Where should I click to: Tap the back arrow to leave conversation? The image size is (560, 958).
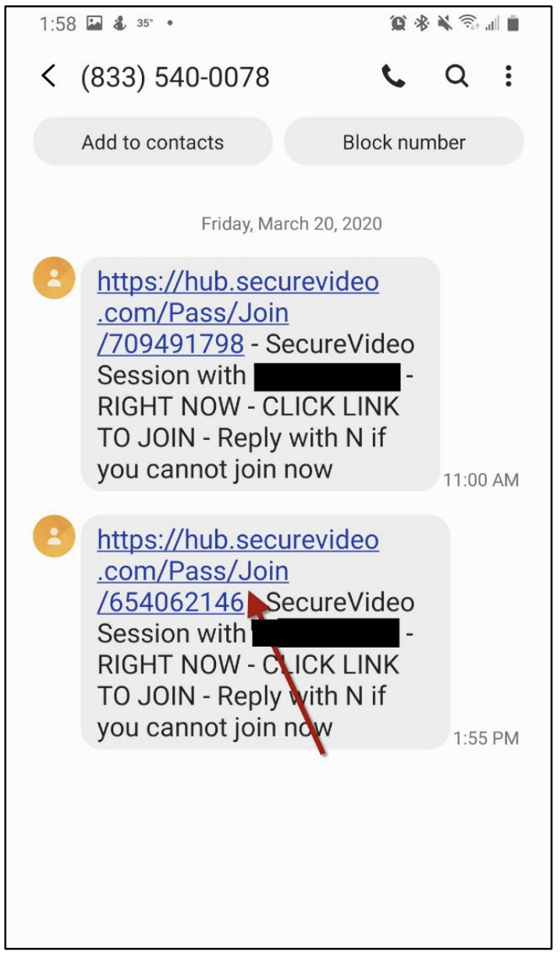(48, 76)
